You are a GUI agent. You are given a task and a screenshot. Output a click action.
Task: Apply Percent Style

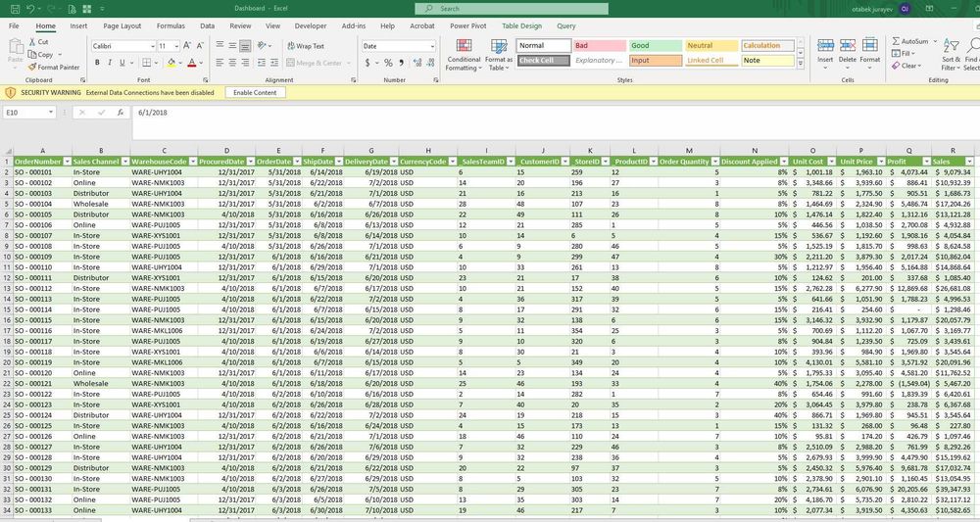coord(388,63)
